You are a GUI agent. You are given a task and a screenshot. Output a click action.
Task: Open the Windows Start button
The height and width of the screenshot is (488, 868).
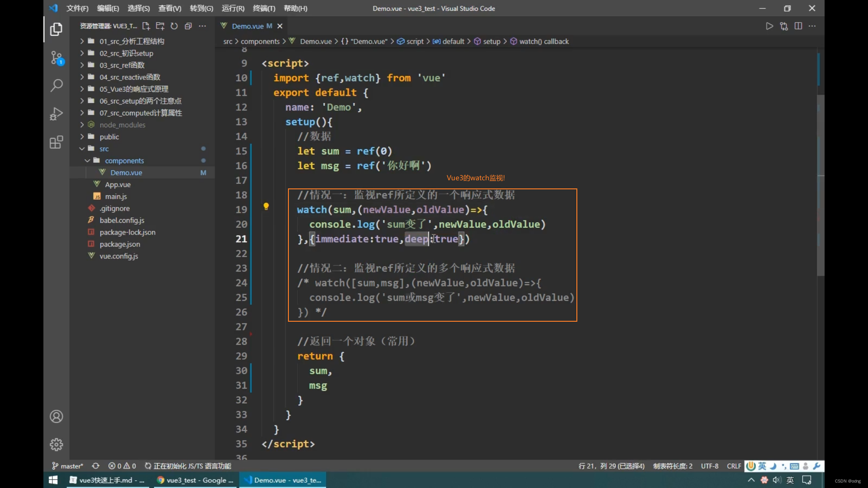point(53,480)
